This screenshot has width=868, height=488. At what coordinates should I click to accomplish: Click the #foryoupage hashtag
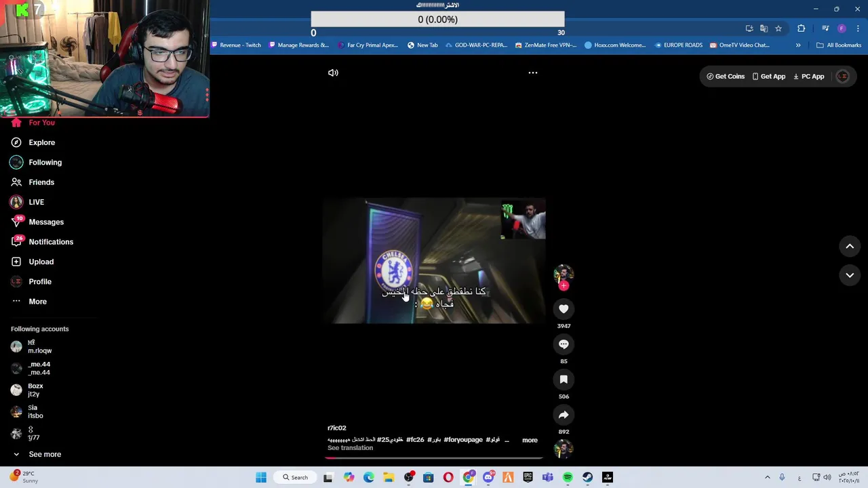coord(463,440)
